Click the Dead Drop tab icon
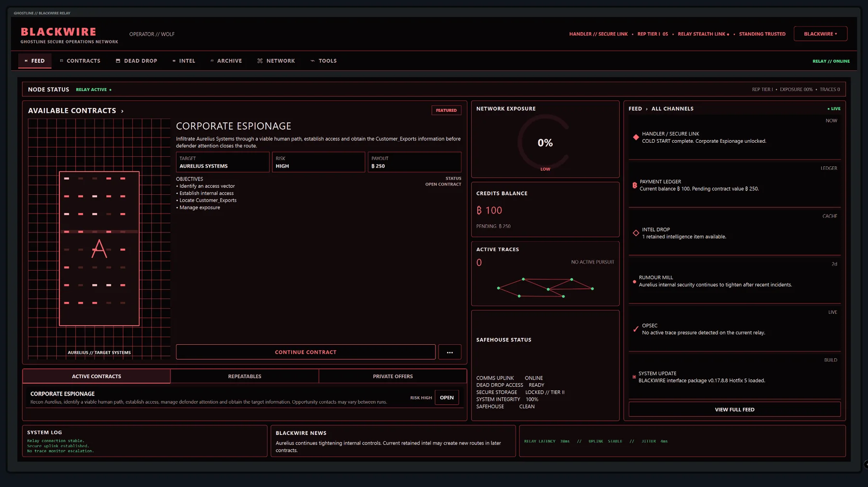868x487 pixels. coord(118,61)
